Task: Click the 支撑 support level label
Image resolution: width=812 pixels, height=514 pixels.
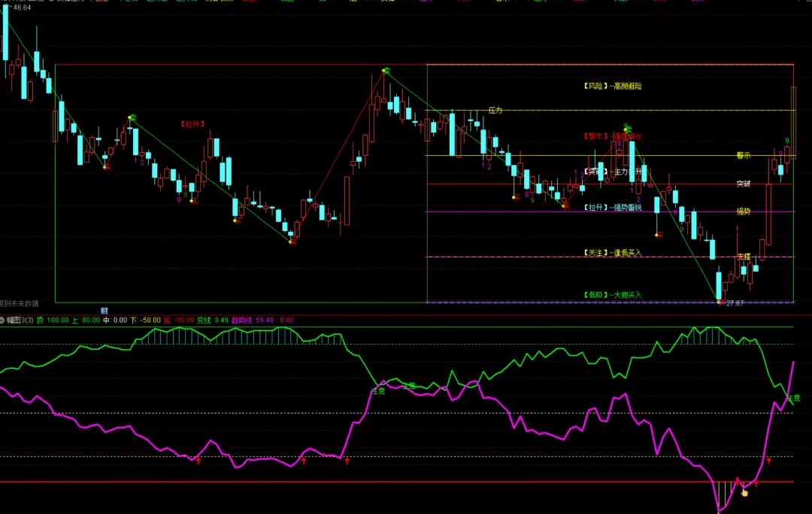Action: (x=744, y=257)
